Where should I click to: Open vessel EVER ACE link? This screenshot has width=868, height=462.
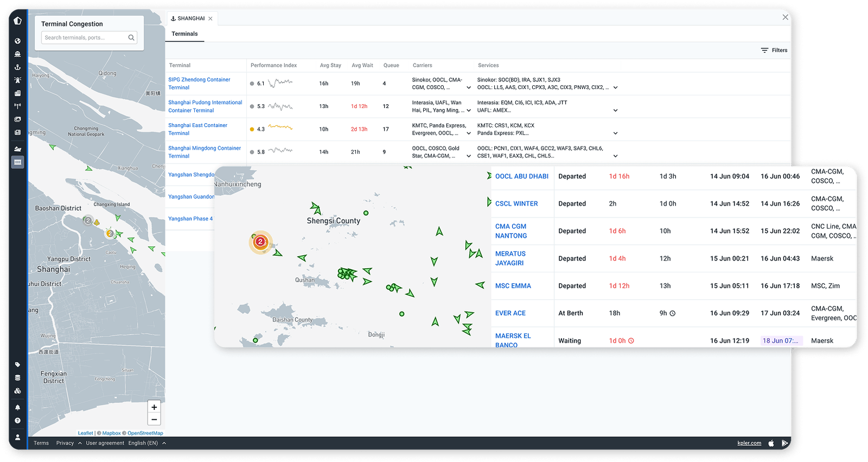510,313
